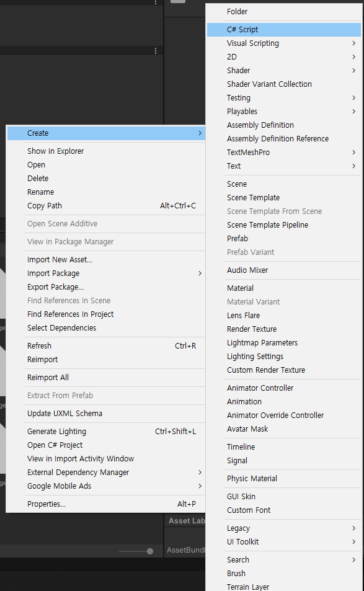
Task: Create an Audio Mixer
Action: 284,270
